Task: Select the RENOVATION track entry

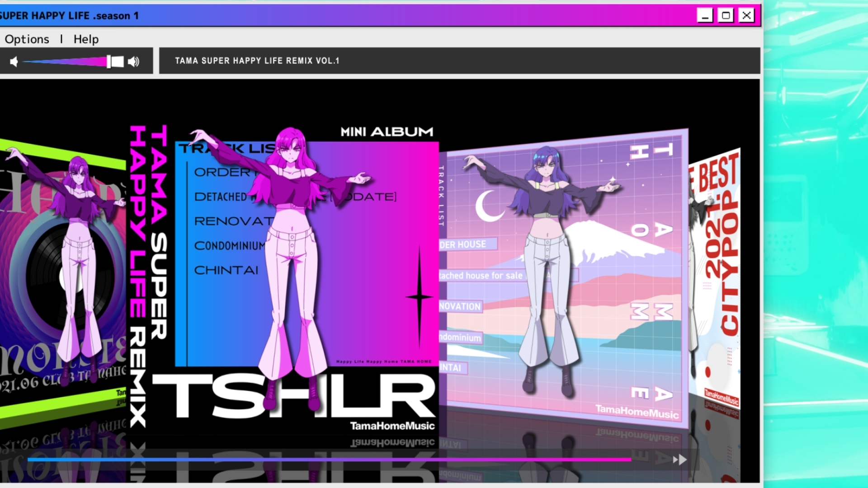Action: (233, 221)
